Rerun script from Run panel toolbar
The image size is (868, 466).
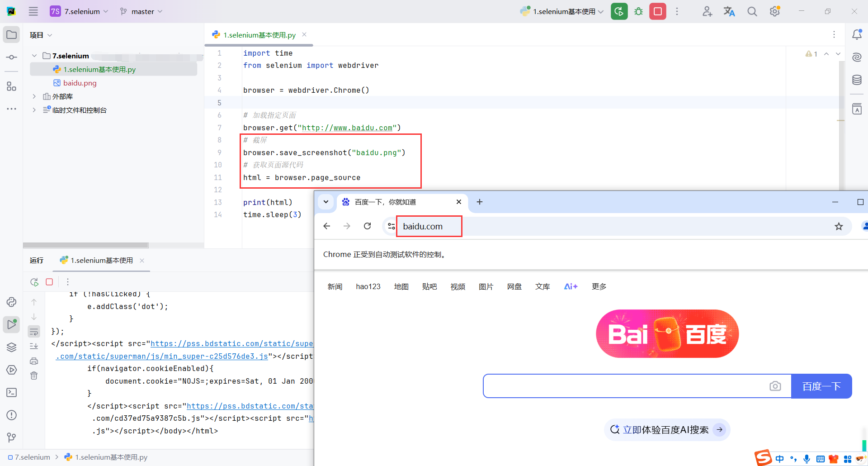tap(34, 282)
